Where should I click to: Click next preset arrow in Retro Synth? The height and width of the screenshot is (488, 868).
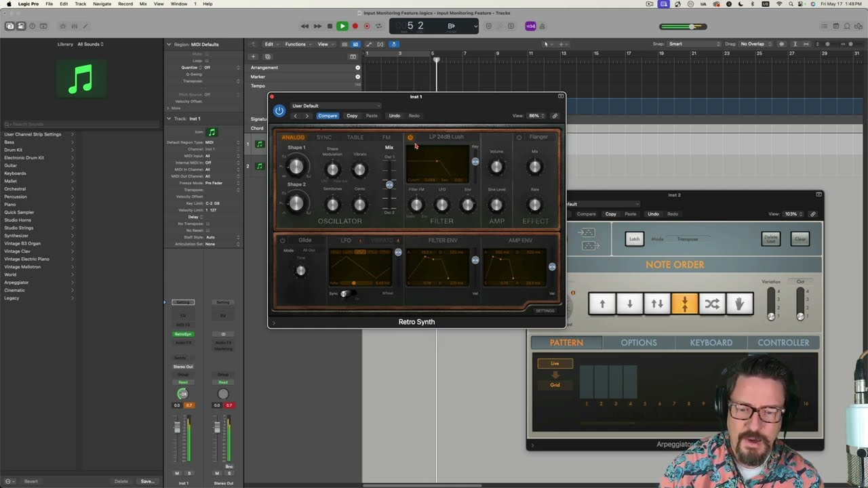tap(307, 116)
